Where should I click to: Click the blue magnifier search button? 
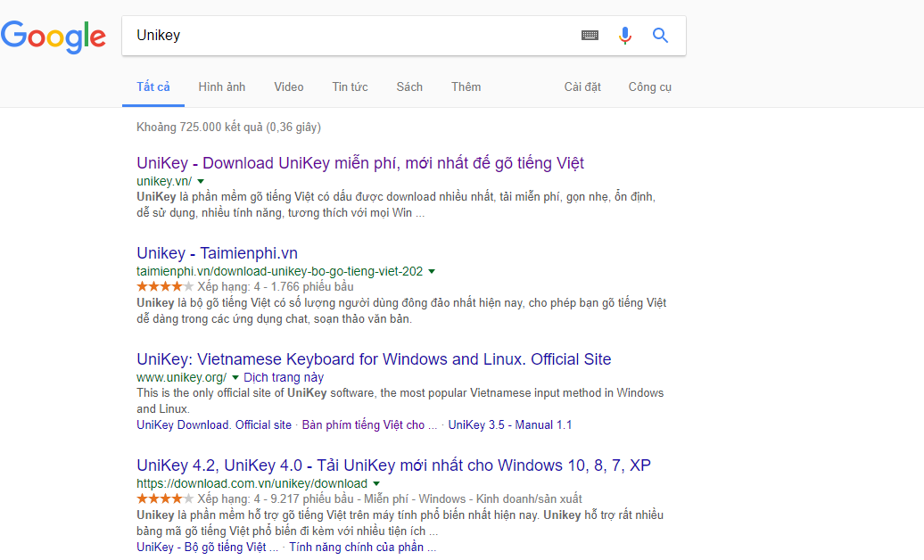(661, 36)
